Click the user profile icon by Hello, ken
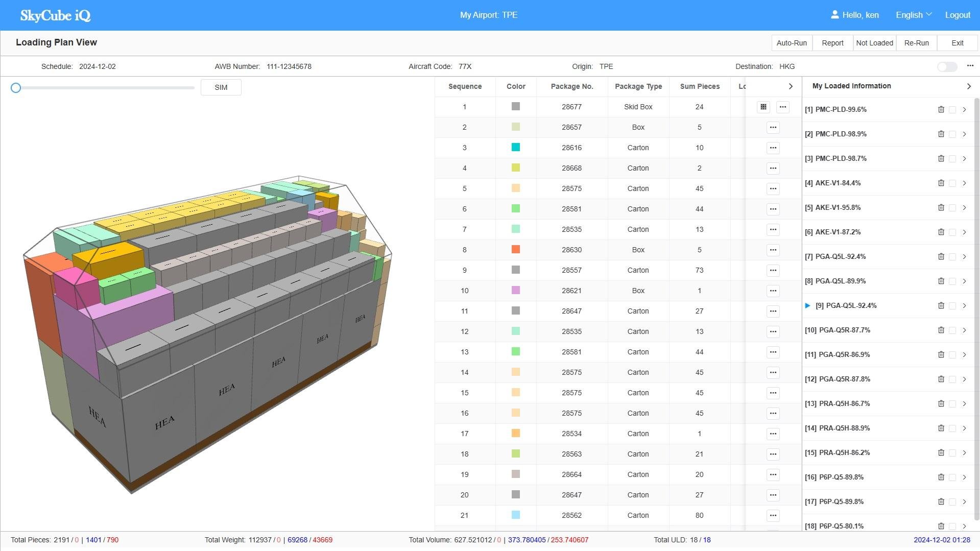The height and width of the screenshot is (551, 980). pos(834,15)
